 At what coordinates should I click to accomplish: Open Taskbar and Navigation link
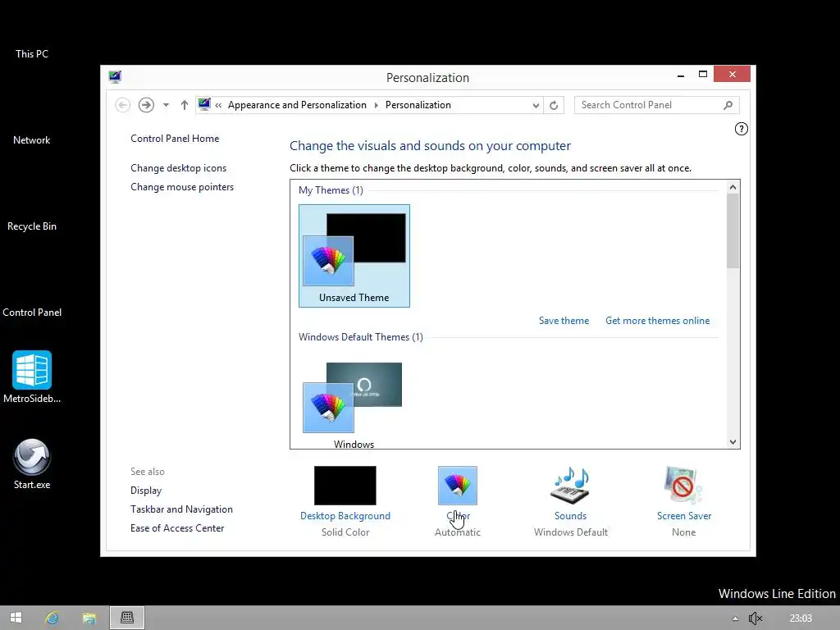click(181, 509)
